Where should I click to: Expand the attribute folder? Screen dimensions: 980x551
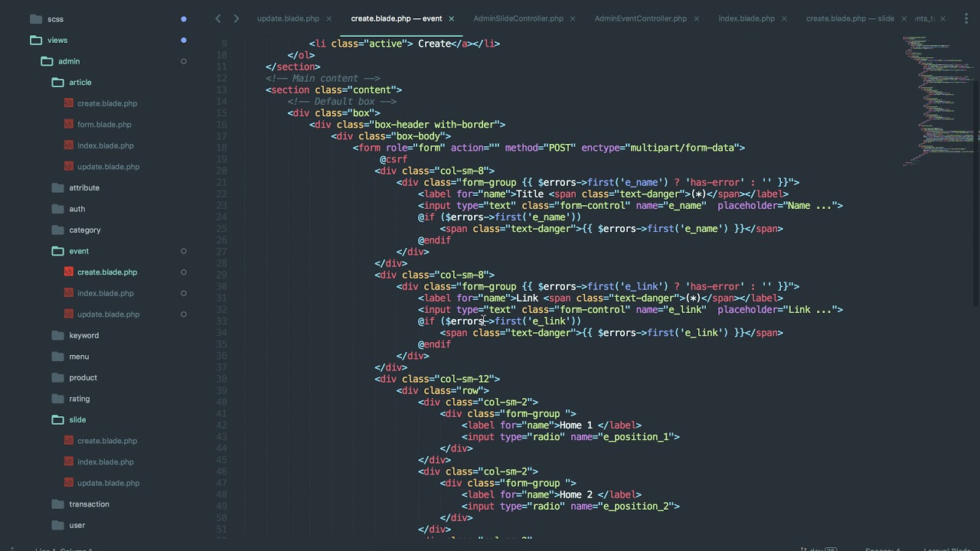(57, 187)
